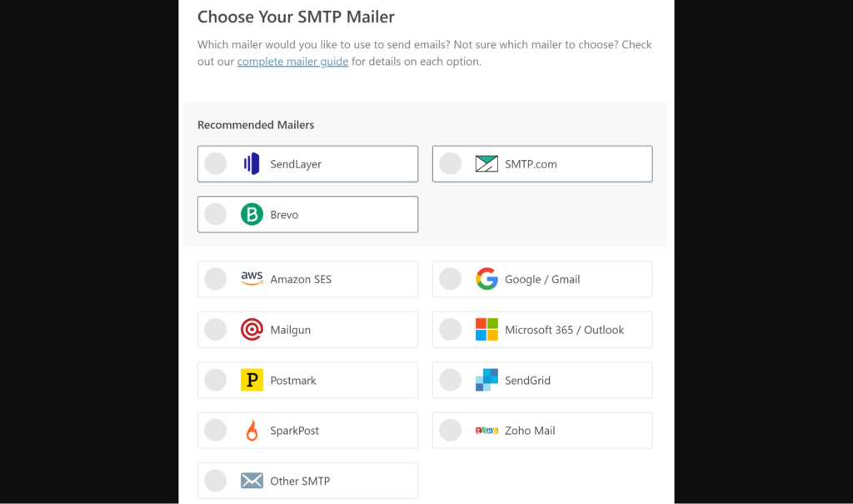The height and width of the screenshot is (504, 853).
Task: Click the yellow Postmark P logo
Action: (252, 380)
